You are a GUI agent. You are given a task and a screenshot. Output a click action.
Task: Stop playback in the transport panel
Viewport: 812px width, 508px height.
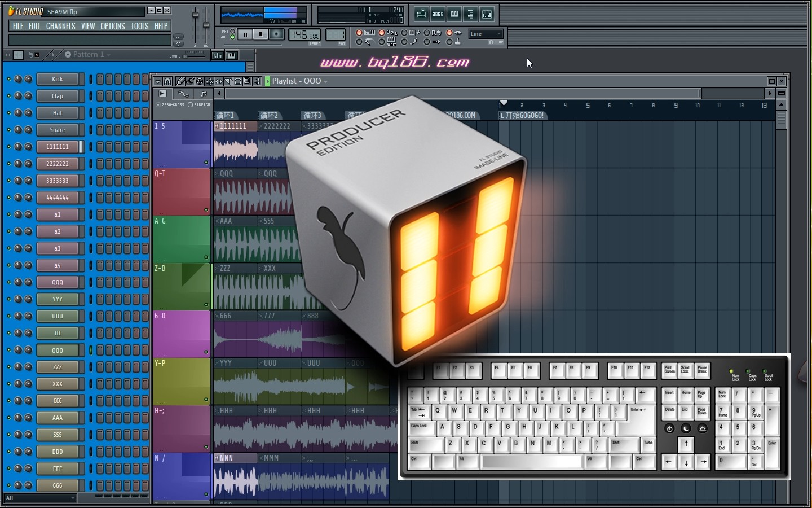(x=261, y=34)
